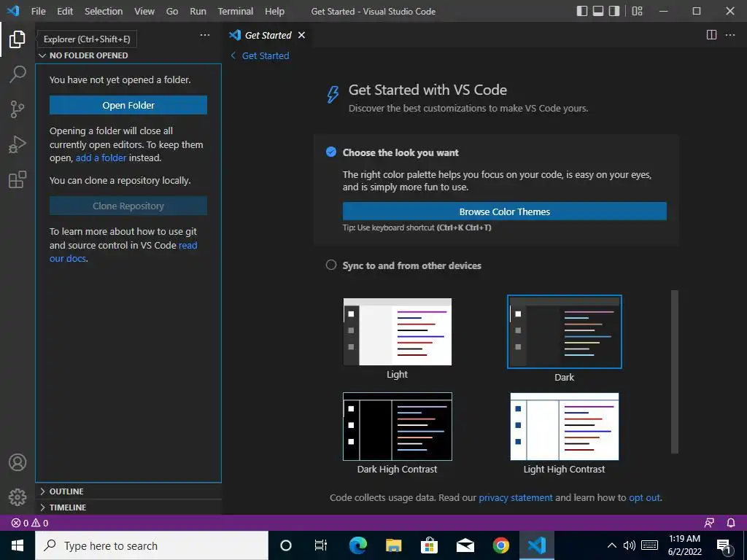Open the View menu

point(144,11)
